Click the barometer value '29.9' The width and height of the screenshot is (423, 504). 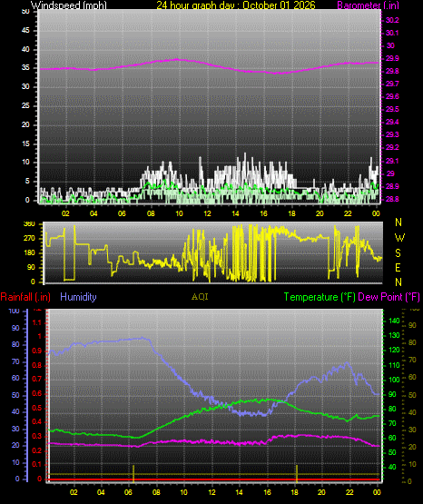392,58
